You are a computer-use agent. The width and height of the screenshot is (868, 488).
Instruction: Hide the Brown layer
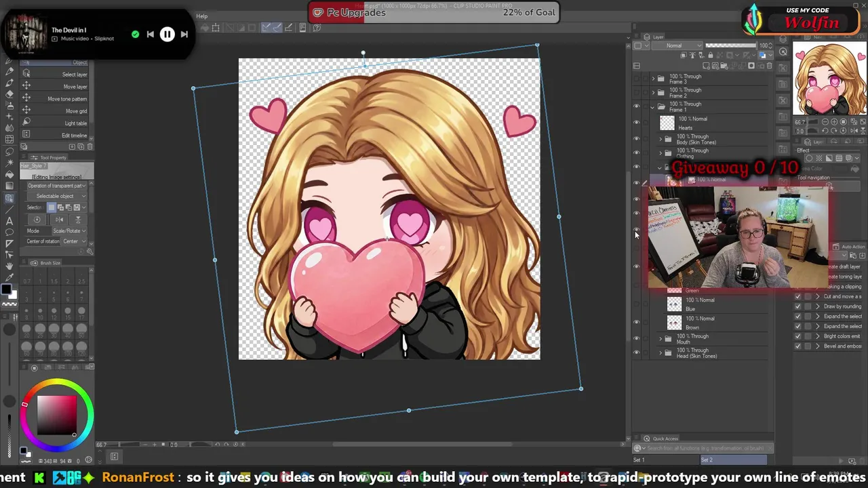coord(636,323)
